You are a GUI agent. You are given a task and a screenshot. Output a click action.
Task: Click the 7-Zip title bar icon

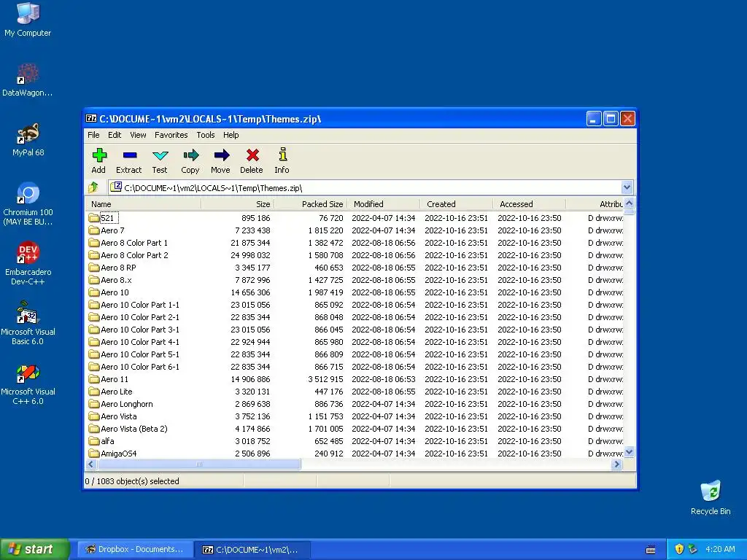point(91,119)
